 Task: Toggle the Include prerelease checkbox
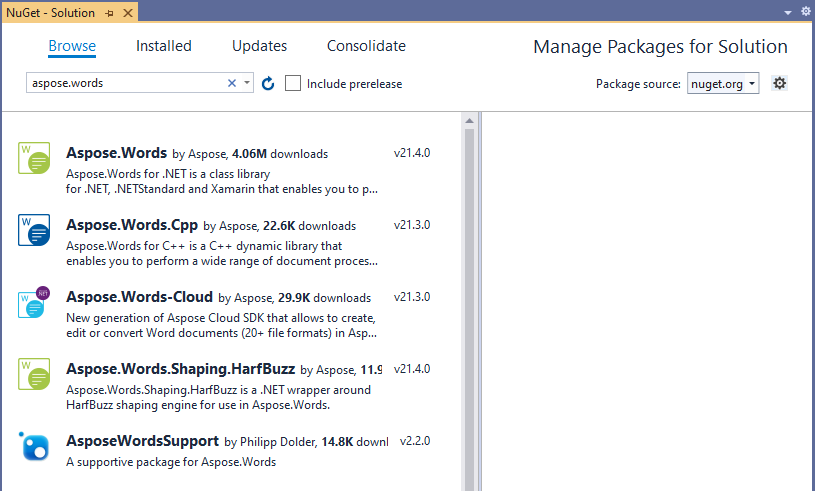293,83
